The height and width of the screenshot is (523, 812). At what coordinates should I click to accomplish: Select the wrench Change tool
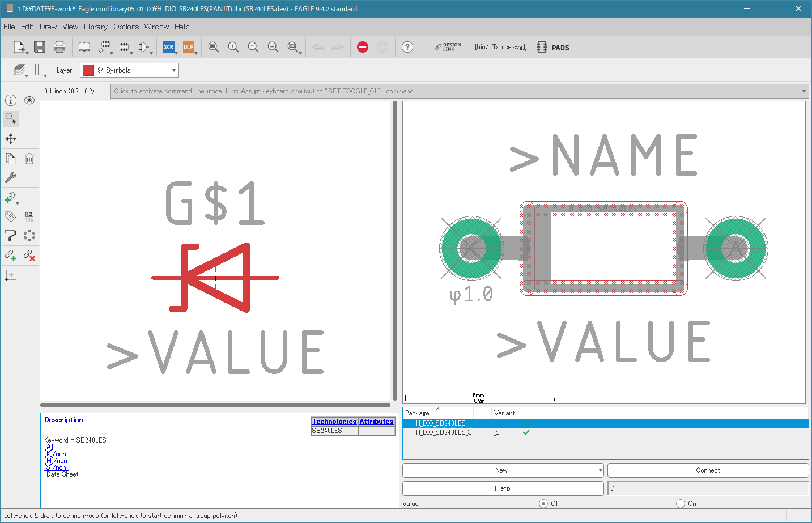point(11,177)
